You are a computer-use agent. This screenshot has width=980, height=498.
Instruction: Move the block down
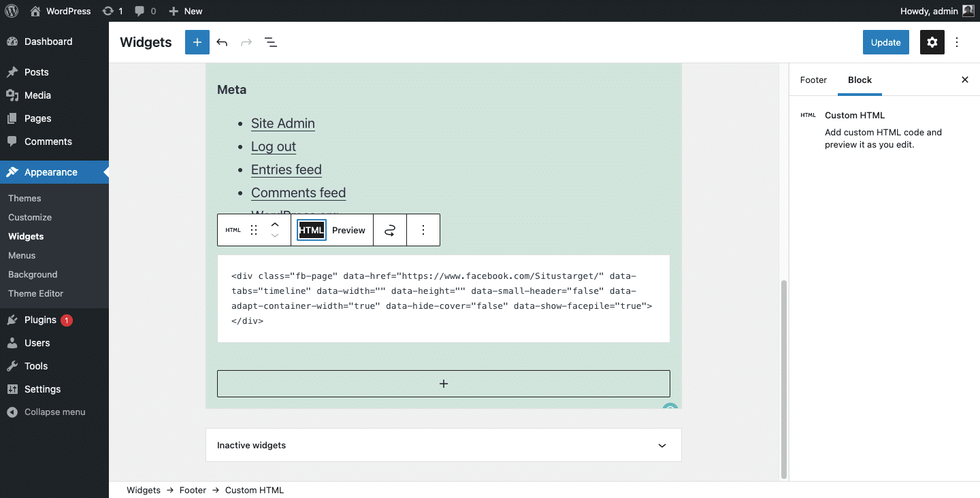point(275,236)
